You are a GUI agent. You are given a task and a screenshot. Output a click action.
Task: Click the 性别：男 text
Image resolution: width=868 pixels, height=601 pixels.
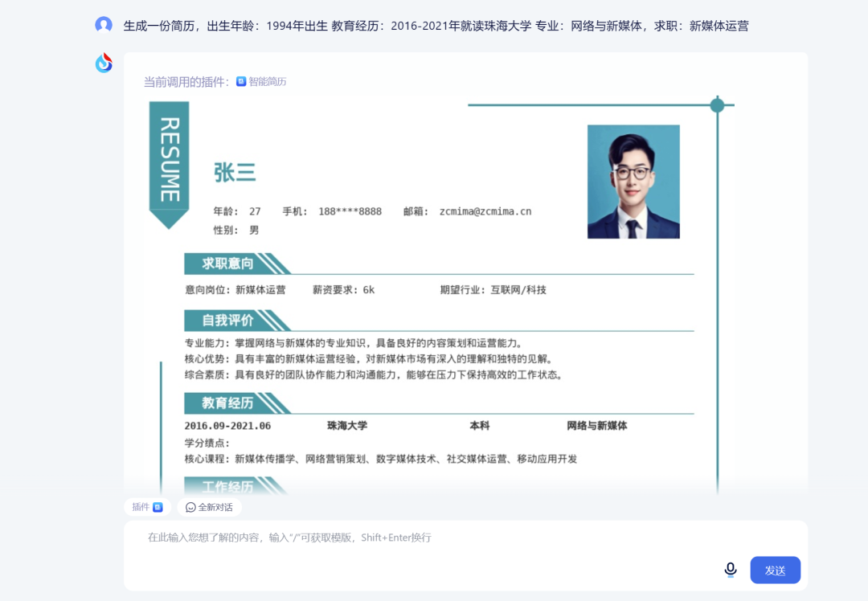pos(236,231)
